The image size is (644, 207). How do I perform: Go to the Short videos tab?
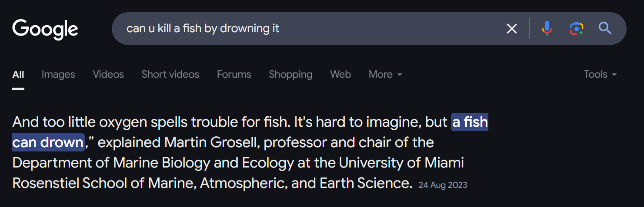[170, 75]
